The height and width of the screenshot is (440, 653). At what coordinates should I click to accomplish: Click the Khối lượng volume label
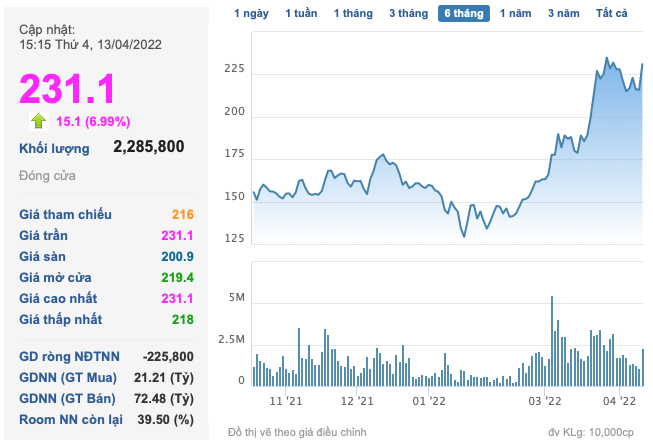pyautogui.click(x=54, y=149)
